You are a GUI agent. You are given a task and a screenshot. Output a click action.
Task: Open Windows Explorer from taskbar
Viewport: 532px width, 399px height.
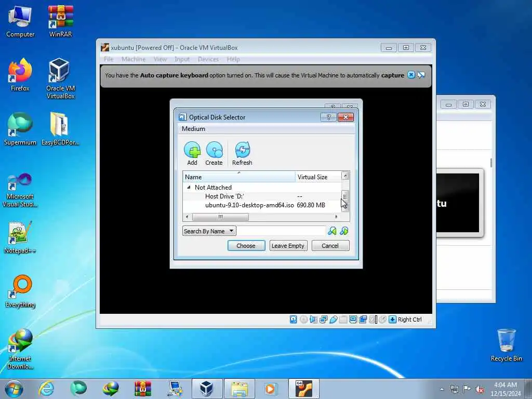239,389
